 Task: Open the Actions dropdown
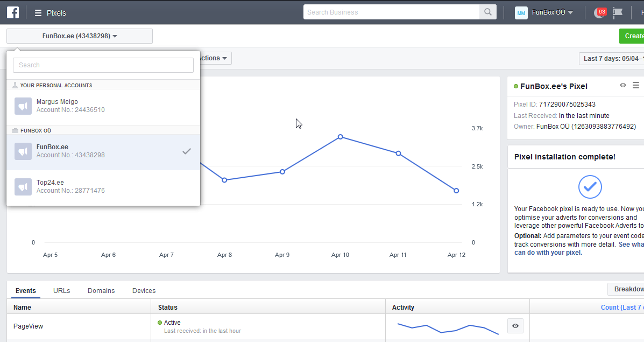click(x=215, y=58)
